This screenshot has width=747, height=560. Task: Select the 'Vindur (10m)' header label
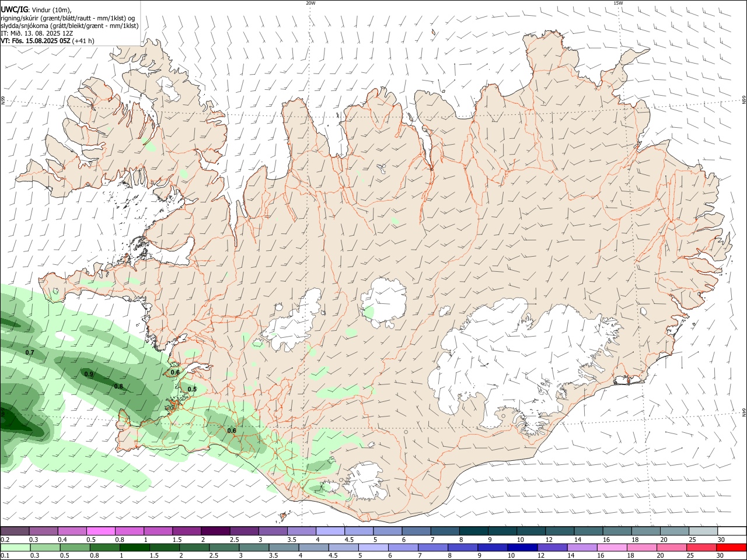pyautogui.click(x=51, y=10)
